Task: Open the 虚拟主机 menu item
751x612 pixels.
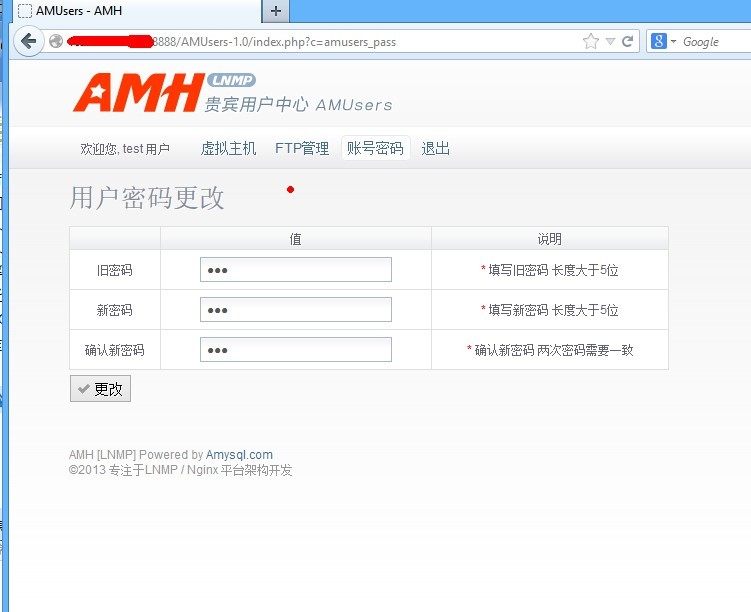Action: (x=228, y=148)
